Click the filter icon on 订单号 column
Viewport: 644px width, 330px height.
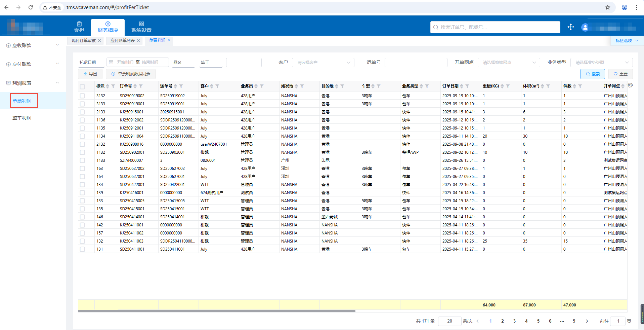(141, 86)
